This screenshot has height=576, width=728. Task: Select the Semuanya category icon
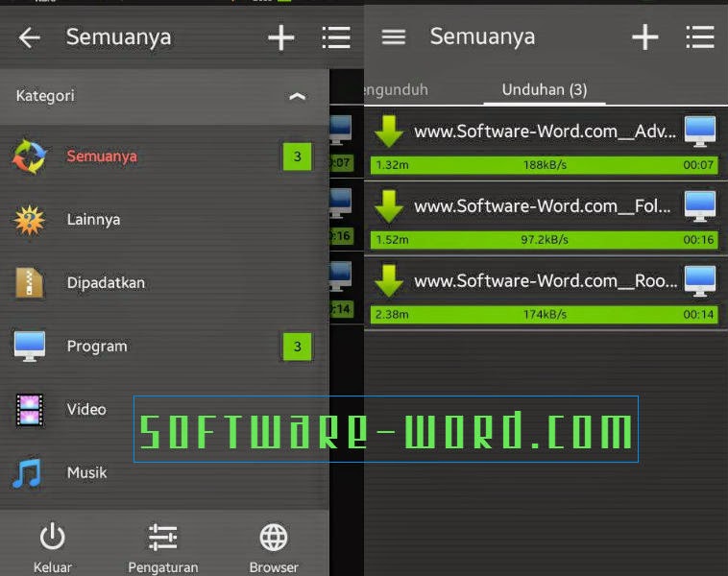tap(29, 156)
